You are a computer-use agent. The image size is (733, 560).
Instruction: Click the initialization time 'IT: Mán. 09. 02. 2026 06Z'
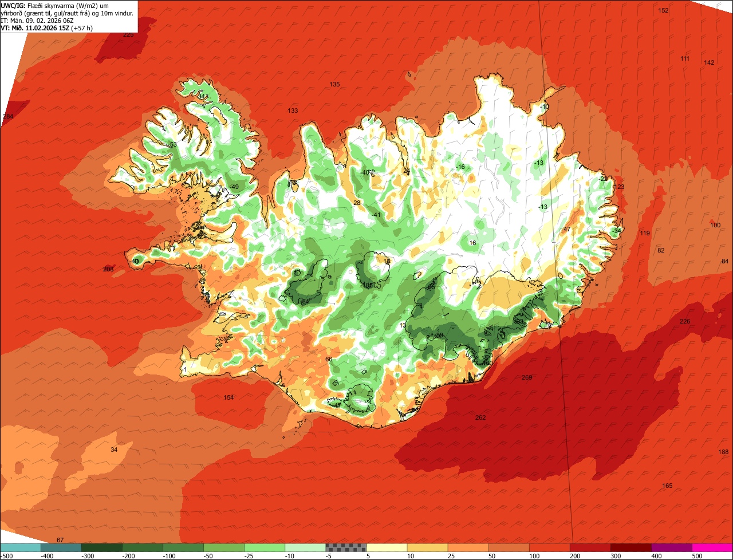[37, 20]
